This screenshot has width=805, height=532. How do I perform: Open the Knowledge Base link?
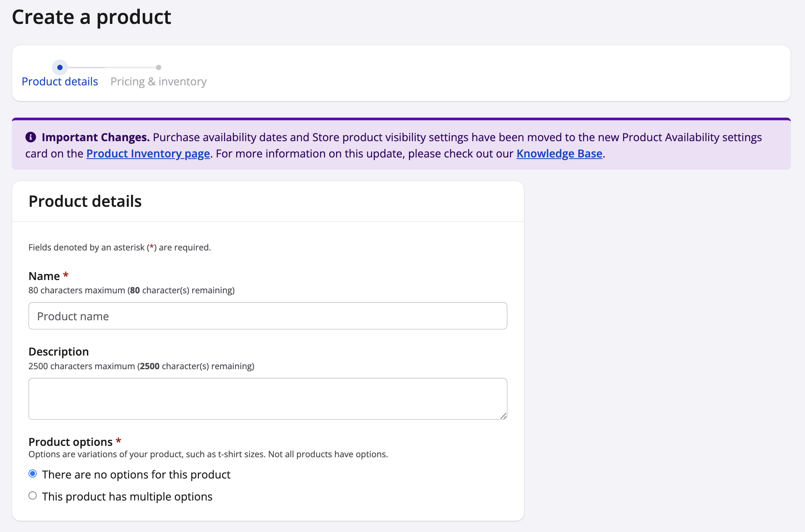(559, 154)
